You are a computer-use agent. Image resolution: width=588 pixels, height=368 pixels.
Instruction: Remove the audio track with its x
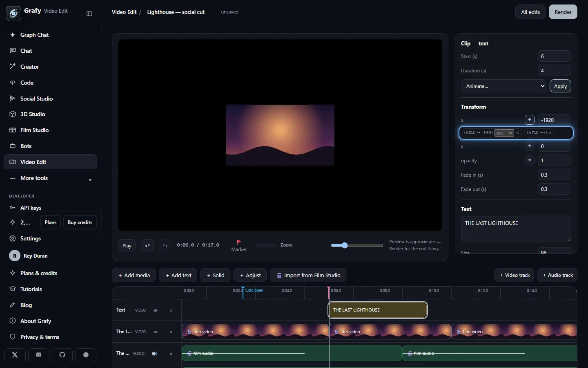click(171, 354)
